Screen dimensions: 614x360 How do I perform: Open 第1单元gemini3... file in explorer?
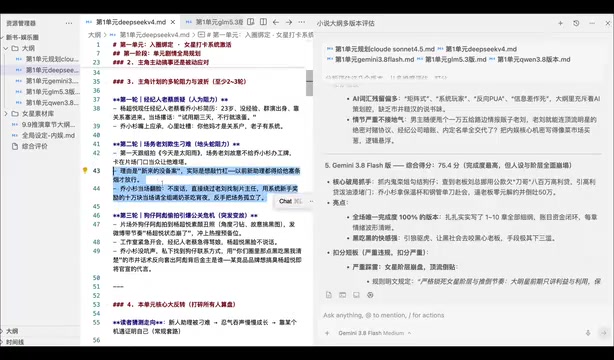click(x=52, y=81)
